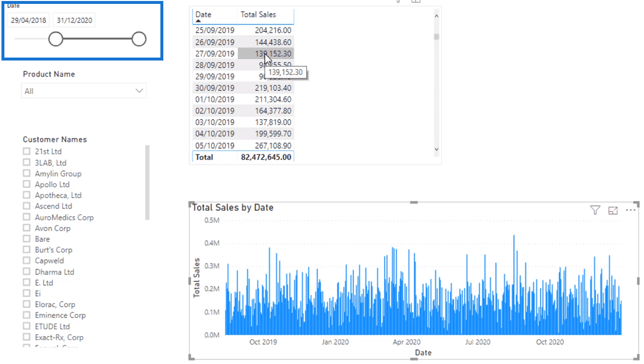The width and height of the screenshot is (644, 364).
Task: Open more options ellipsis on the chart
Action: coord(630,210)
